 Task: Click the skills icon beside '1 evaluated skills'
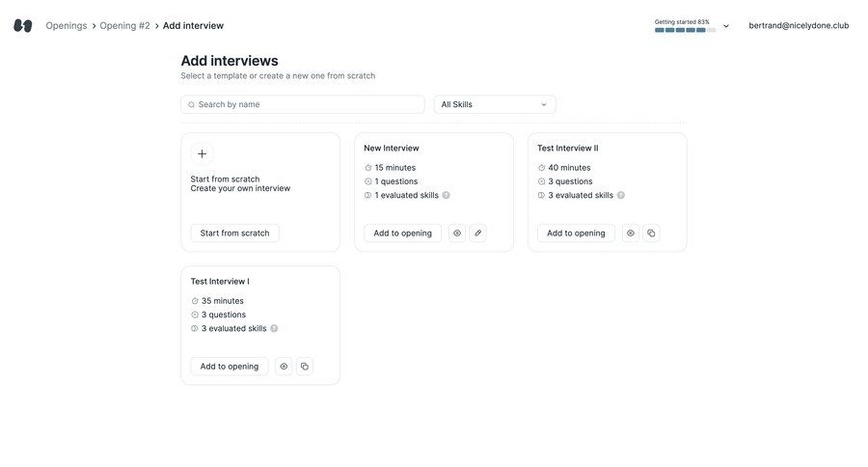[x=368, y=195]
